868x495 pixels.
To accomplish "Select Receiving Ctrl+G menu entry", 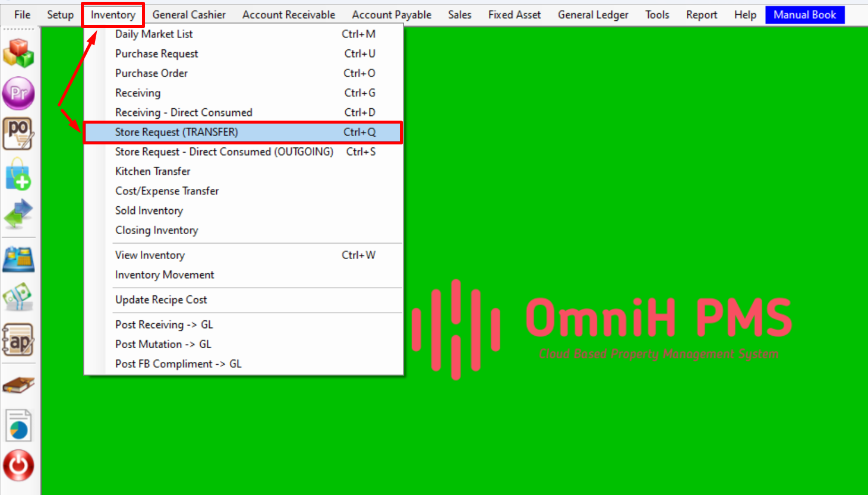I will pyautogui.click(x=244, y=93).
